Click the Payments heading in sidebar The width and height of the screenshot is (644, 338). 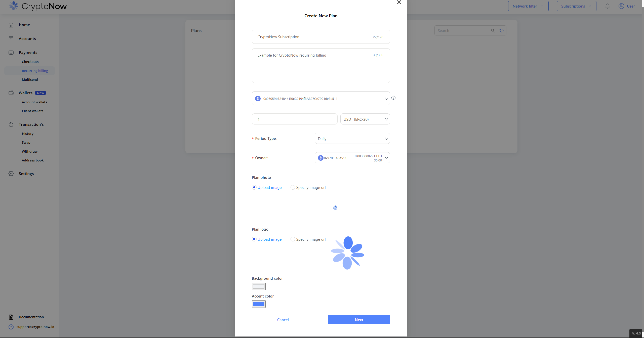point(28,53)
